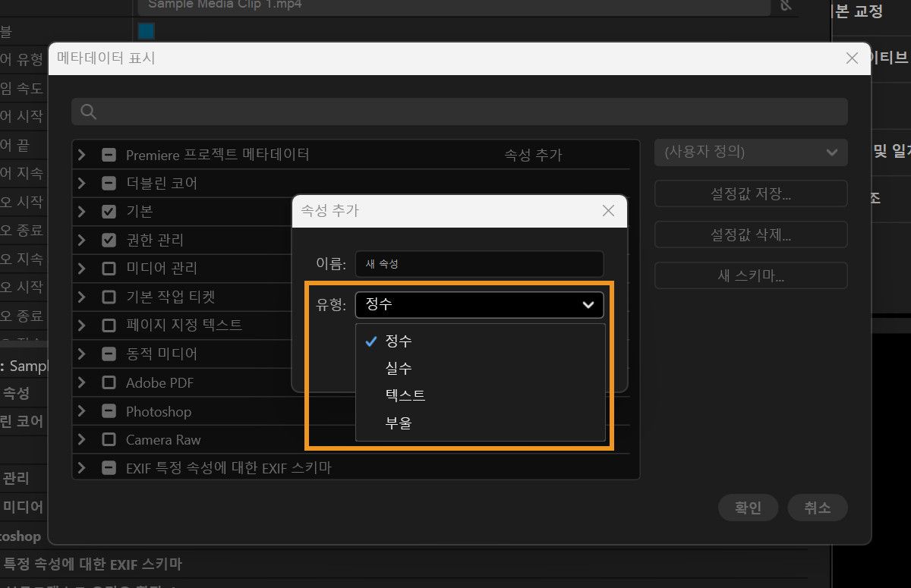The width and height of the screenshot is (911, 588).
Task: Close the 속성 추가 dialog
Action: [x=608, y=211]
